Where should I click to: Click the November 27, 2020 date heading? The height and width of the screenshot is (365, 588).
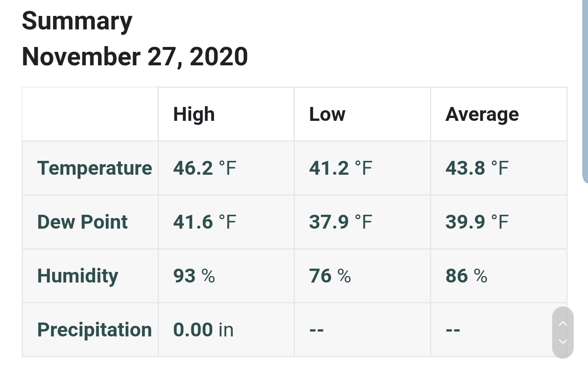point(135,56)
